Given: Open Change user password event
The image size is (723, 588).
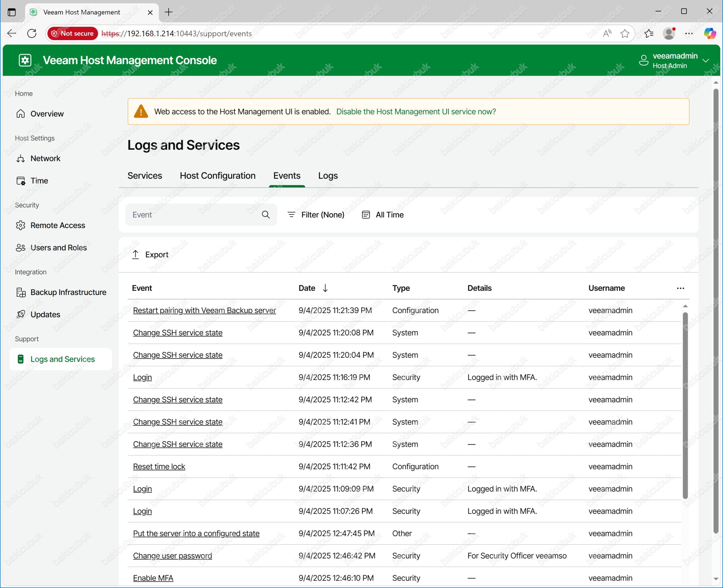Looking at the screenshot, I should click(x=173, y=556).
